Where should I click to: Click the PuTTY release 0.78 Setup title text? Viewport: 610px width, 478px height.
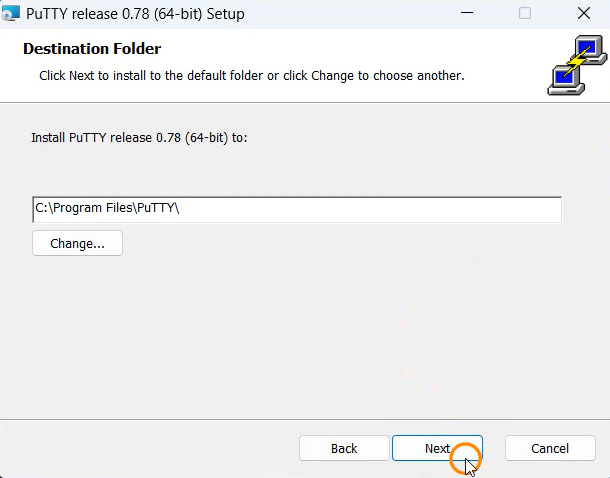click(x=135, y=14)
